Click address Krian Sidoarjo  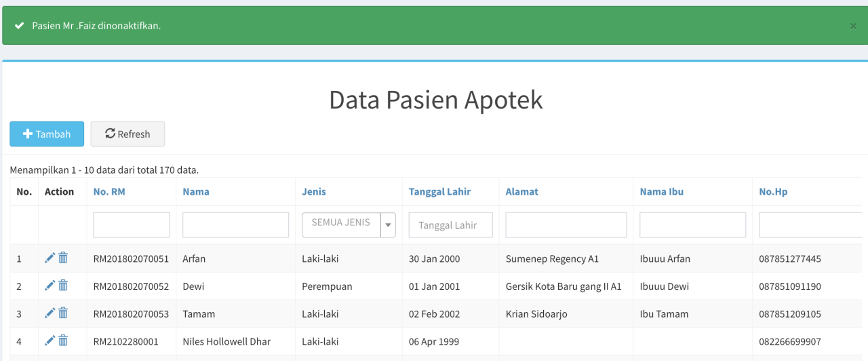536,314
